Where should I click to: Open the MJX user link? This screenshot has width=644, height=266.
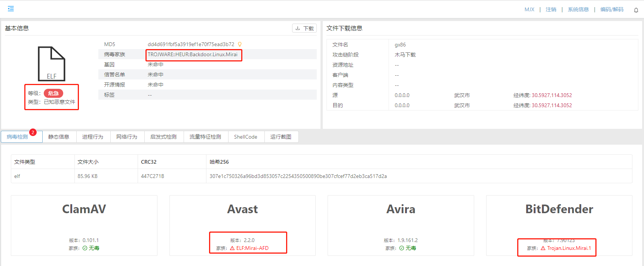pos(529,9)
